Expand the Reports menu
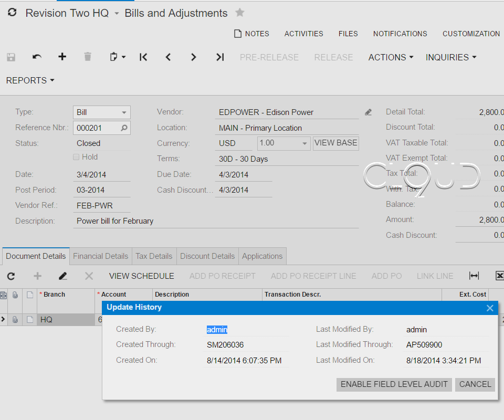The width and height of the screenshot is (504, 420). (x=30, y=80)
